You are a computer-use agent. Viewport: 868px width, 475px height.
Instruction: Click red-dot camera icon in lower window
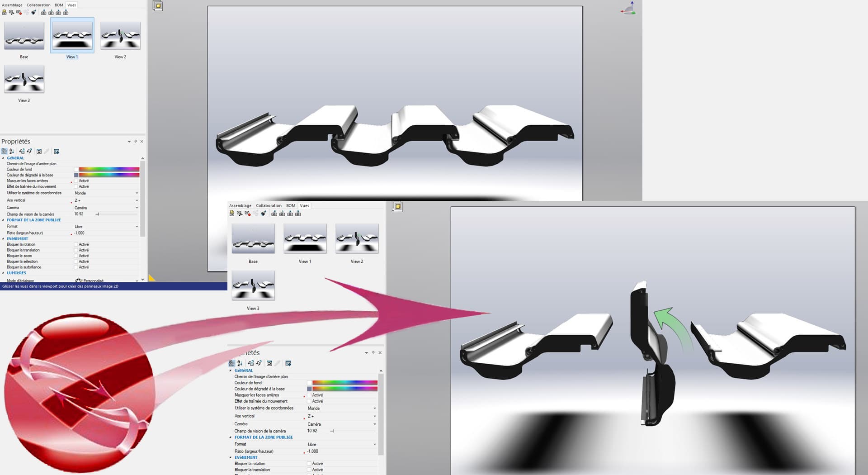coord(248,214)
